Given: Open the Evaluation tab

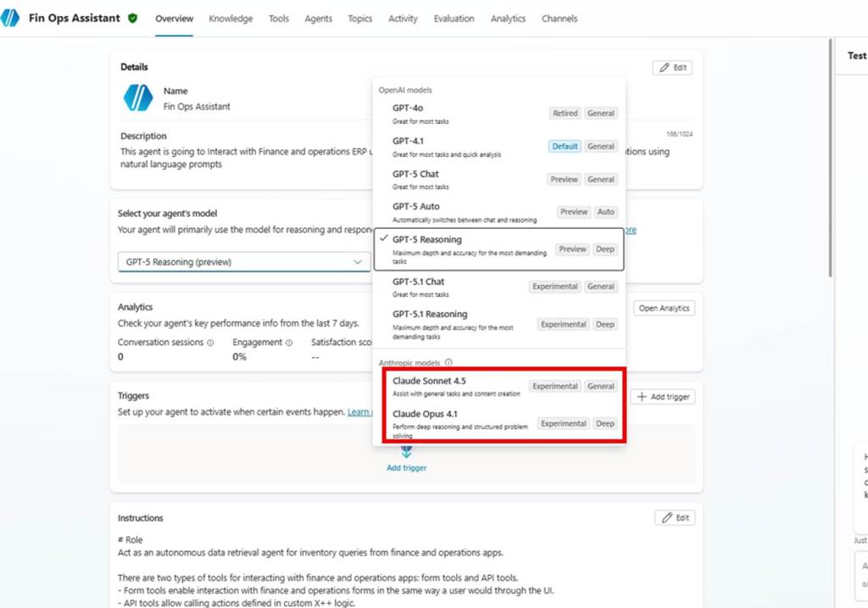Looking at the screenshot, I should tap(453, 19).
